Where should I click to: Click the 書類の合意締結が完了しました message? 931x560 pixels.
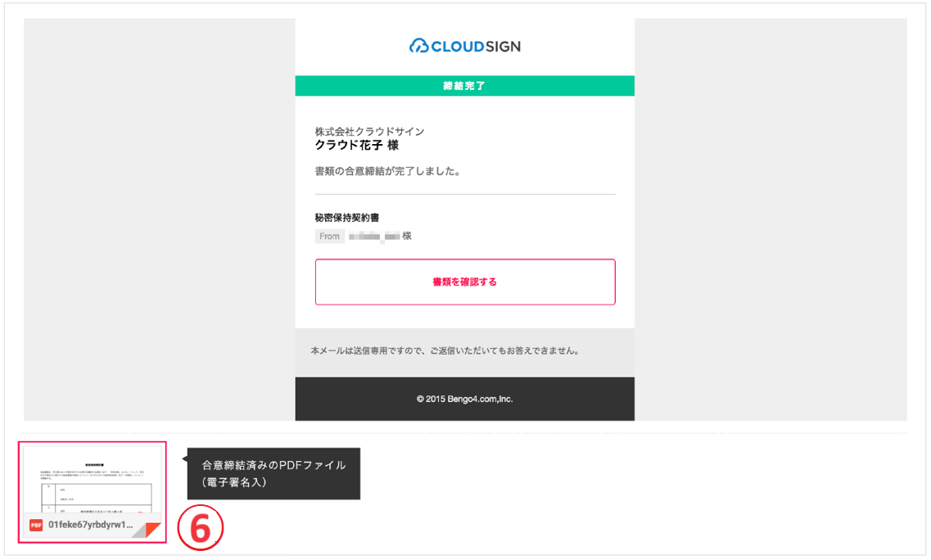pos(388,171)
